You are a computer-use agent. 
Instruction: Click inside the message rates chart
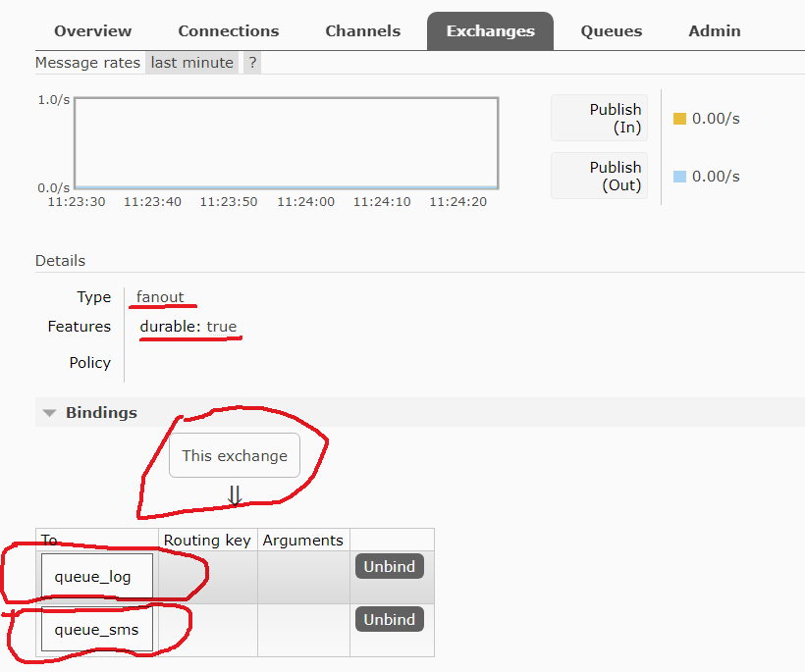pyautogui.click(x=287, y=143)
